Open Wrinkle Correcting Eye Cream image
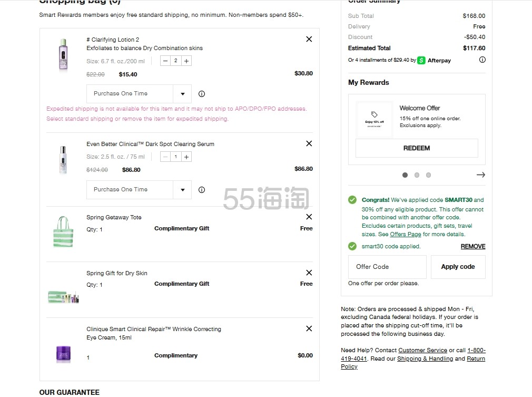 coord(63,354)
